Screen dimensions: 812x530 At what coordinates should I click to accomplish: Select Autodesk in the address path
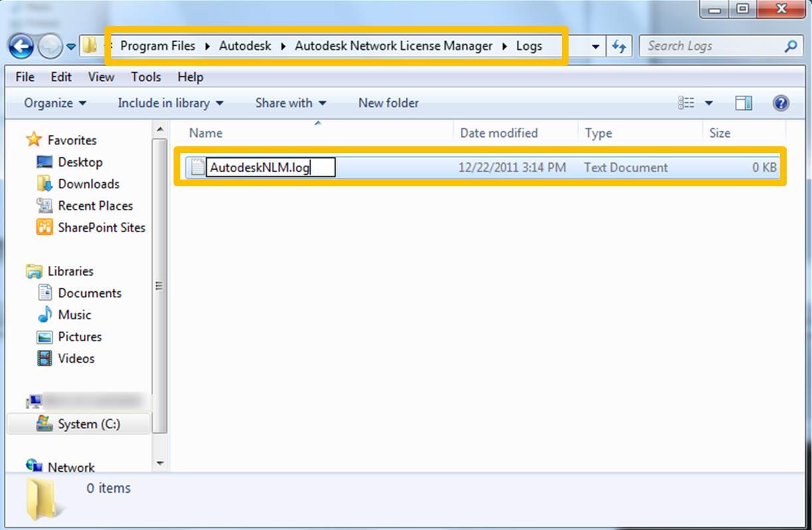point(245,46)
